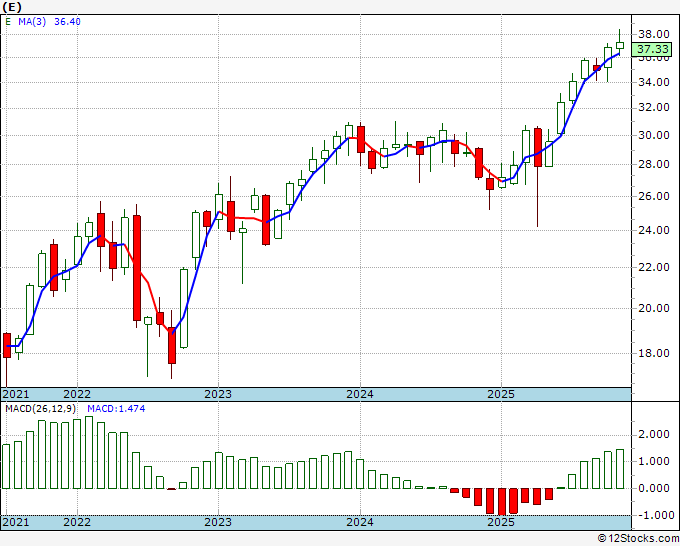Click 2023 on the price chart timeline
Viewport: 680px width, 546px height.
(x=218, y=394)
